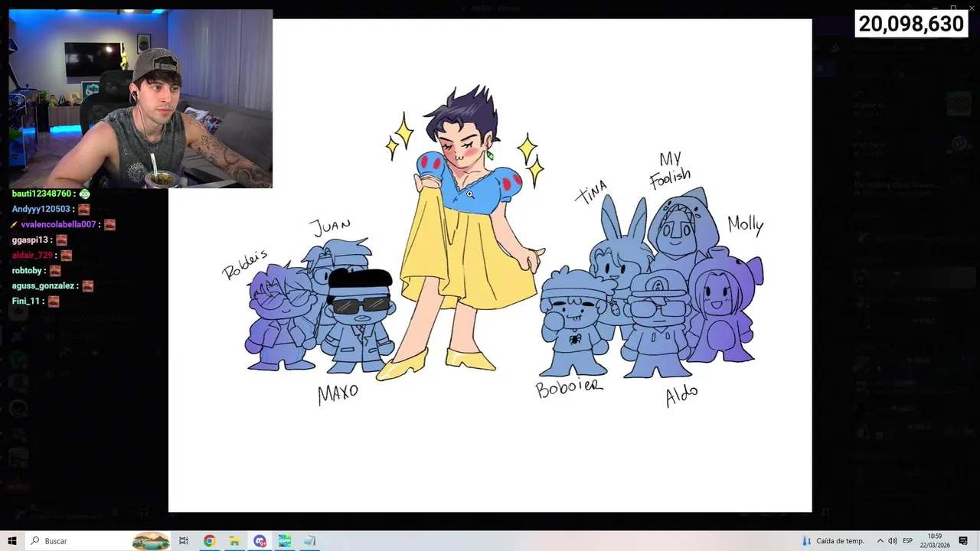Click the 20,098,630 counter overlay

coord(911,24)
